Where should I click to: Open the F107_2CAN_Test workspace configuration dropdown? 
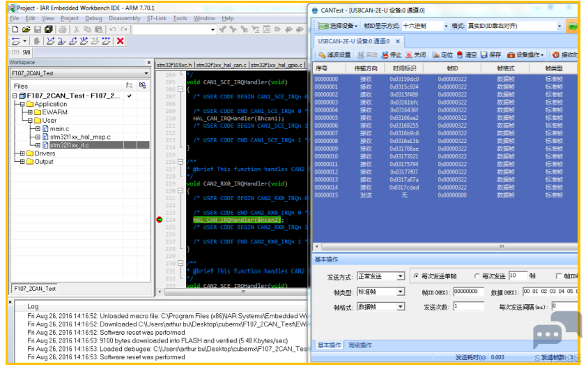point(80,73)
